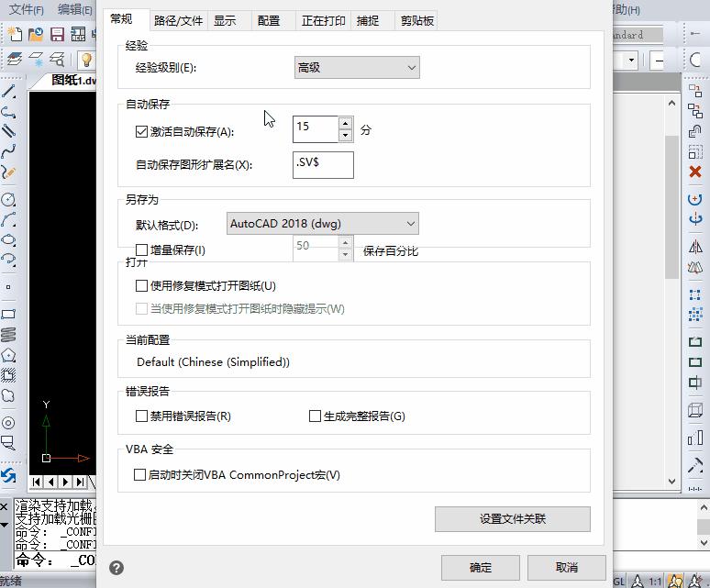Check 使用修复模式打开图纸 option

(x=142, y=285)
